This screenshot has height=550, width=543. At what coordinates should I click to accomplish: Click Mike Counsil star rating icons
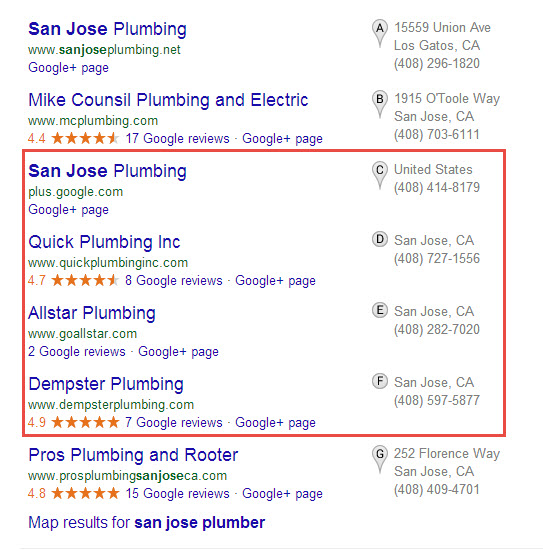tap(85, 138)
